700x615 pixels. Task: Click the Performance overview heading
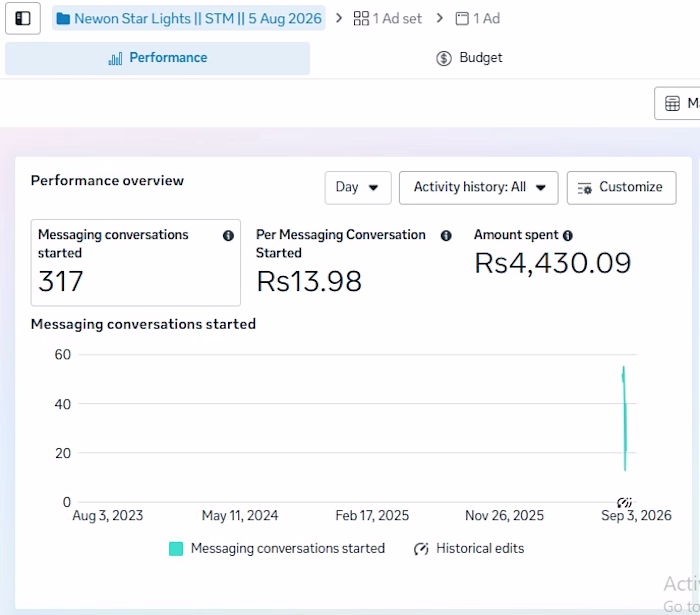pyautogui.click(x=107, y=181)
